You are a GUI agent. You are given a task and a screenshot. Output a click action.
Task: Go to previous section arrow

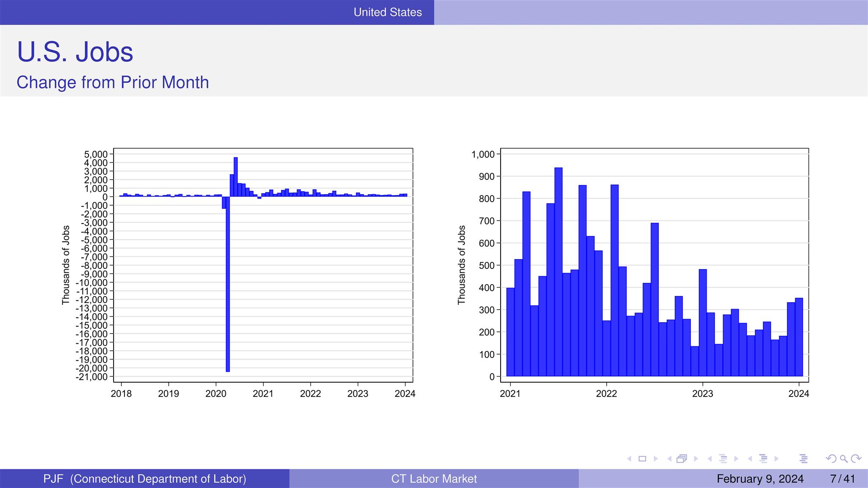tap(750, 459)
